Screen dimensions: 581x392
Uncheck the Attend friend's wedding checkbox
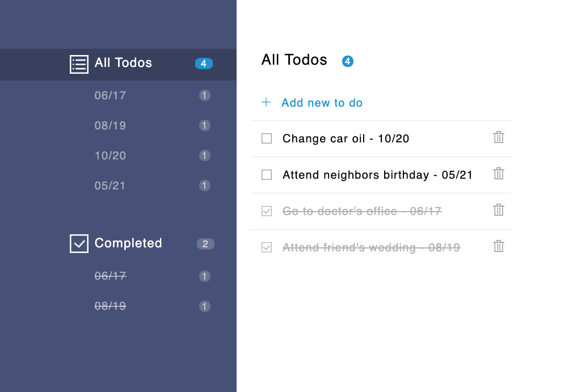[267, 247]
